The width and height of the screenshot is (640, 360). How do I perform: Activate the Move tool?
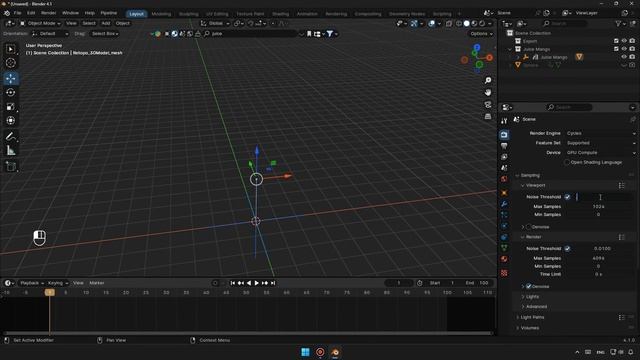tap(11, 78)
